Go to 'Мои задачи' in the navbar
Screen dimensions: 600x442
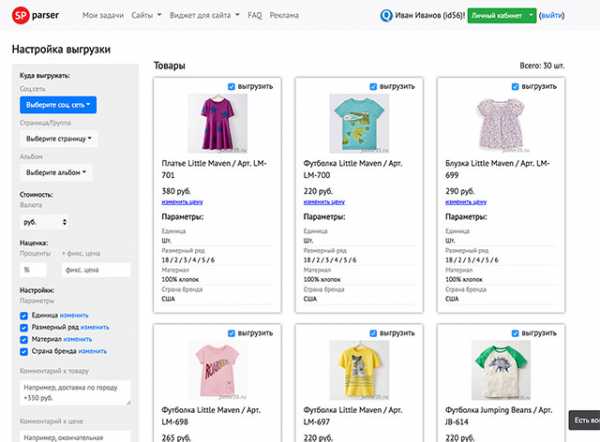click(x=102, y=17)
